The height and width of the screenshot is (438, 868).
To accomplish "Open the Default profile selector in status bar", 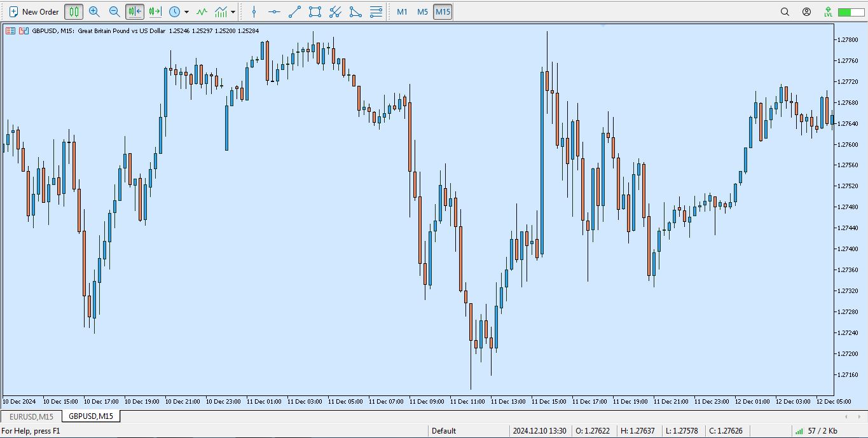I will click(x=444, y=431).
